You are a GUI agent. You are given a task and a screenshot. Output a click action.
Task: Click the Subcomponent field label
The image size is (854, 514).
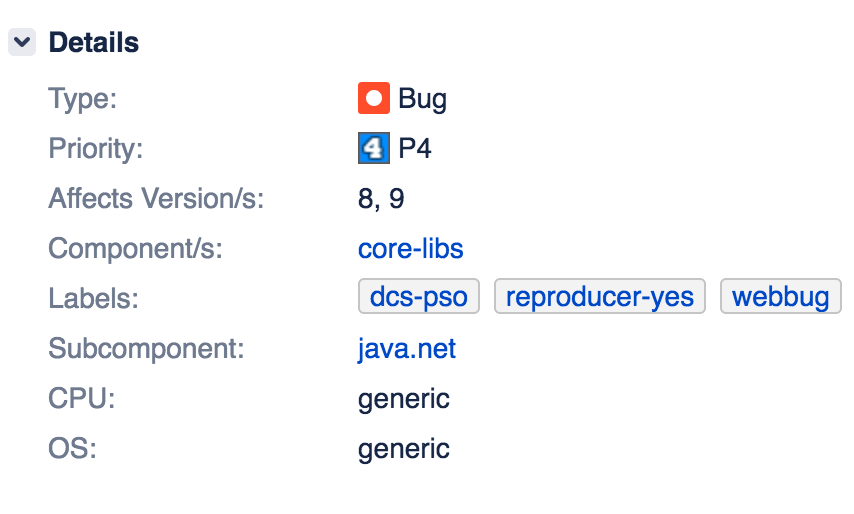146,349
